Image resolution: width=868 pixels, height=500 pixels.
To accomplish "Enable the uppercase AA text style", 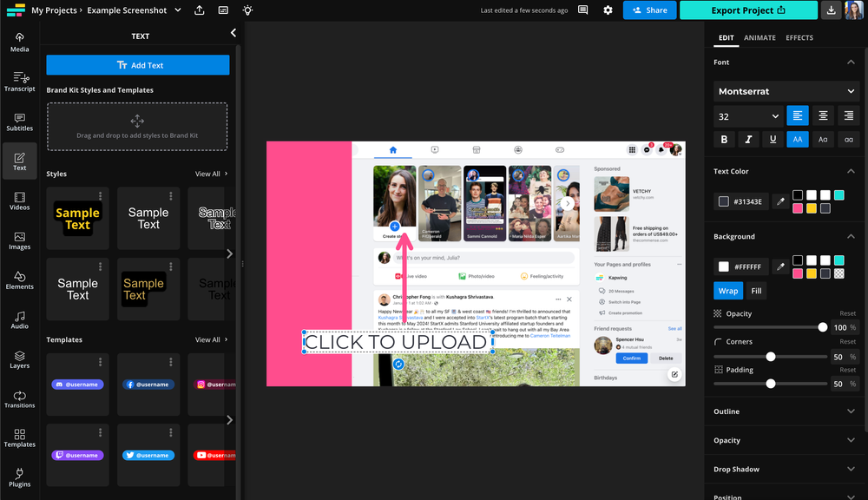I will click(797, 138).
